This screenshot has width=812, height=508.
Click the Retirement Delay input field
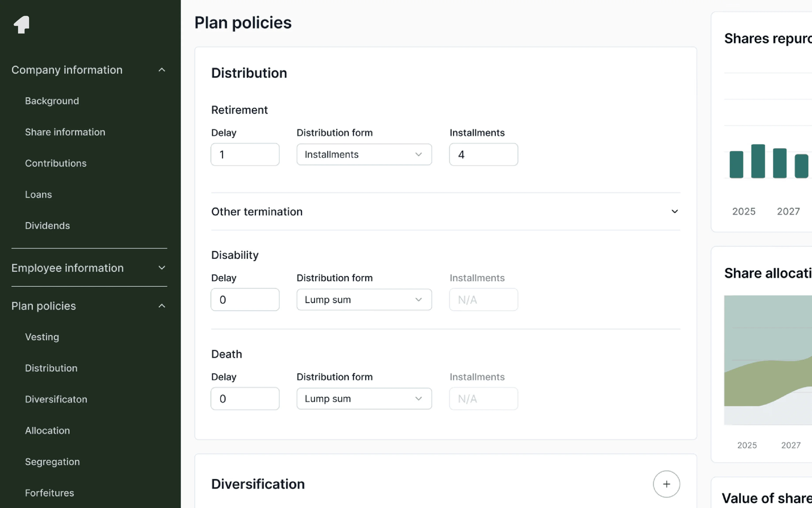click(245, 155)
